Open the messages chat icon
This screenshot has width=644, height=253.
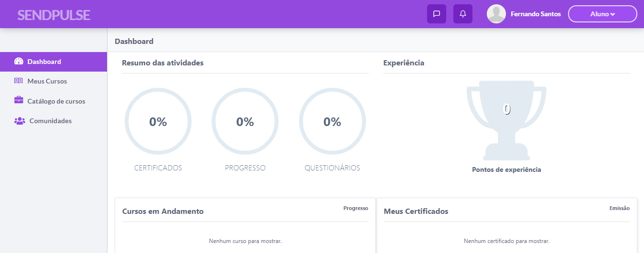click(436, 14)
